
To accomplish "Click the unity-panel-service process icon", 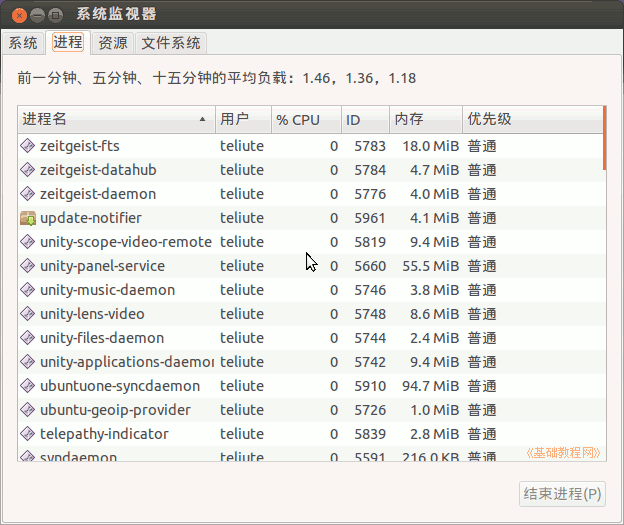I will (x=28, y=266).
